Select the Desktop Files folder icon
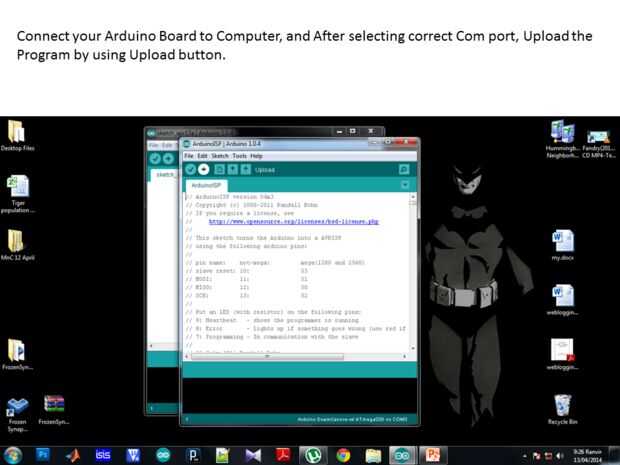This screenshot has width=620, height=465. (x=17, y=136)
